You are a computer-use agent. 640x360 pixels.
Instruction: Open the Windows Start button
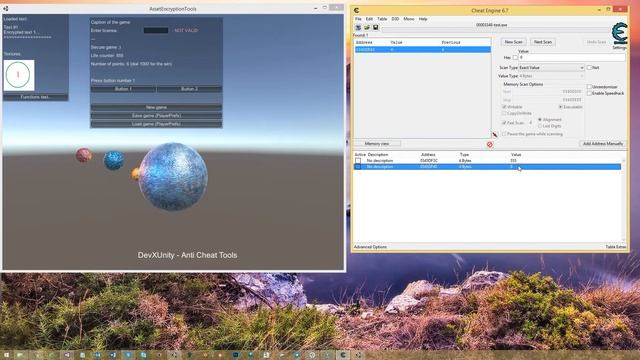click(x=6, y=355)
